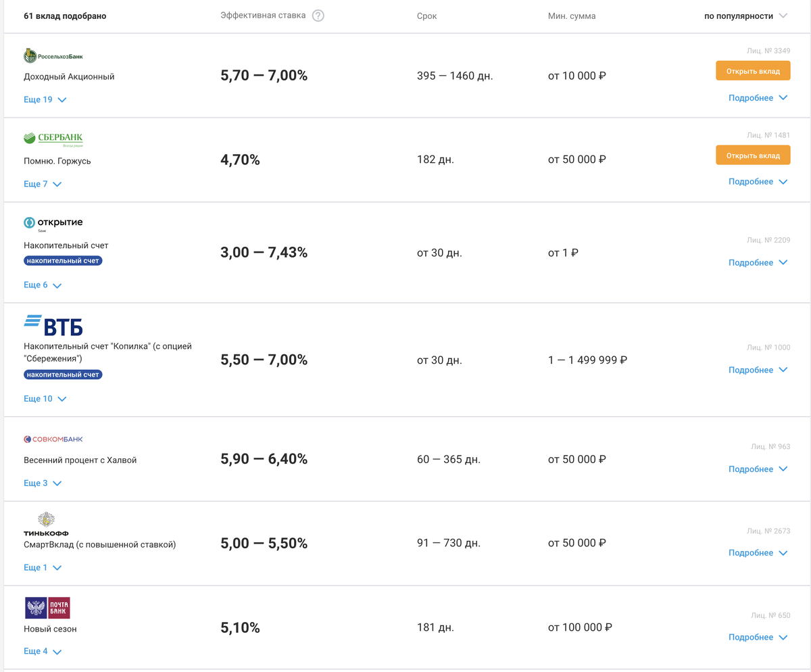This screenshot has height=672, width=811.
Task: Expand 'Еще 19' offers under Rosselkhozbank
Action: (45, 100)
